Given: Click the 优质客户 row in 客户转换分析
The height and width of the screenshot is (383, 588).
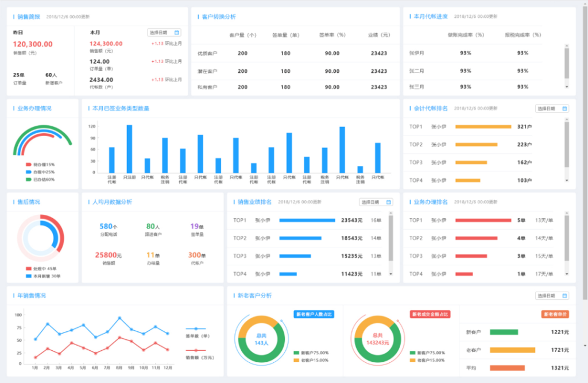Looking at the screenshot, I should click(x=207, y=53).
